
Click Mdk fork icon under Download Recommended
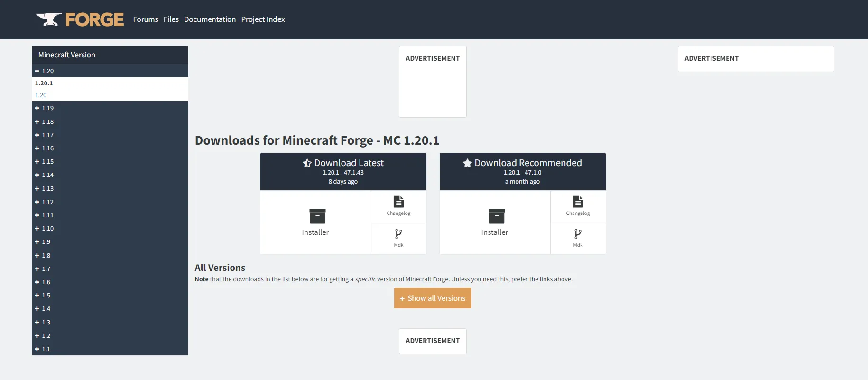tap(578, 234)
